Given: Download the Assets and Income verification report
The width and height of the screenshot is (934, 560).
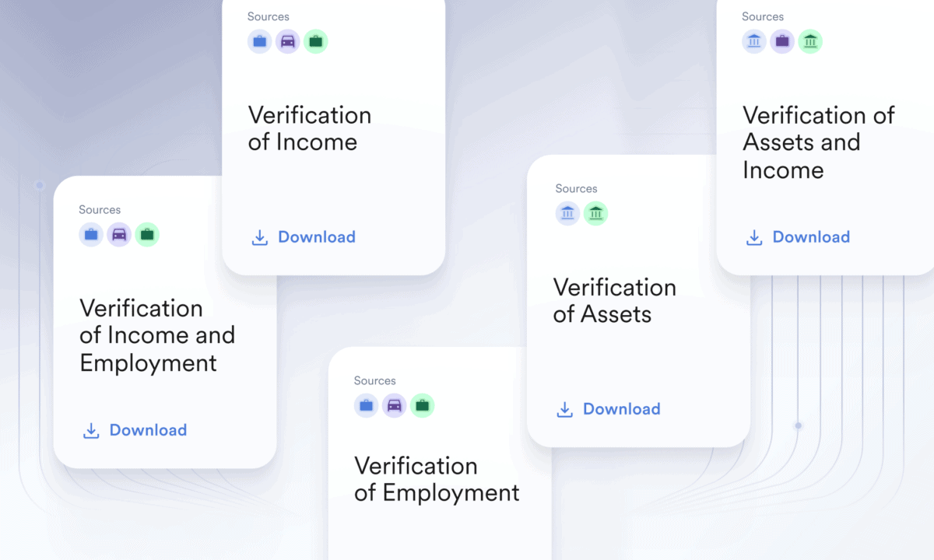Looking at the screenshot, I should coord(798,237).
